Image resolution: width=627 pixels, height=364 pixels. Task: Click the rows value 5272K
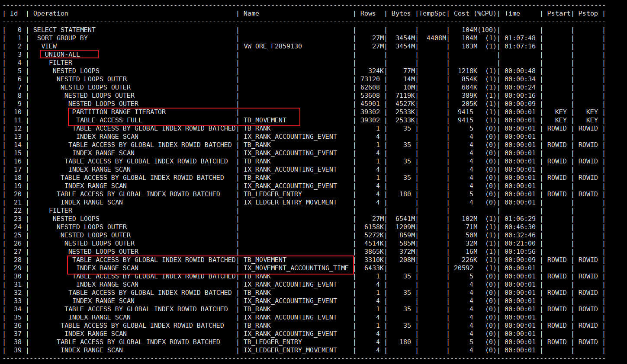[x=374, y=235]
